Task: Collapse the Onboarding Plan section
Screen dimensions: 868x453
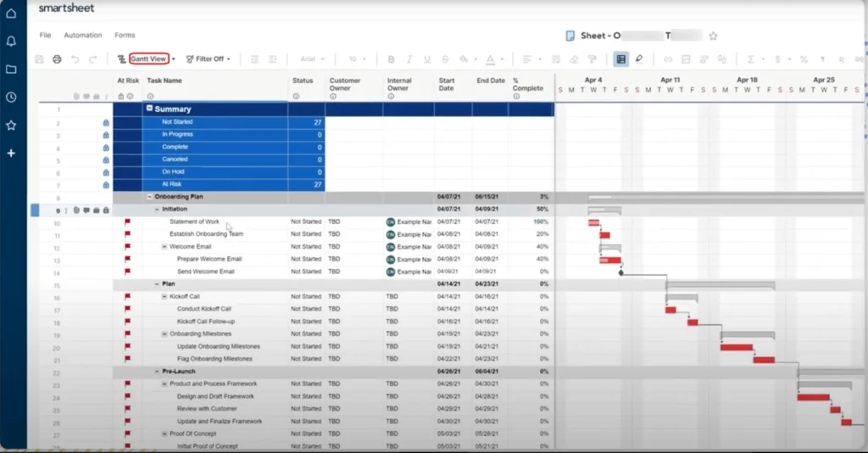Action: pos(150,196)
